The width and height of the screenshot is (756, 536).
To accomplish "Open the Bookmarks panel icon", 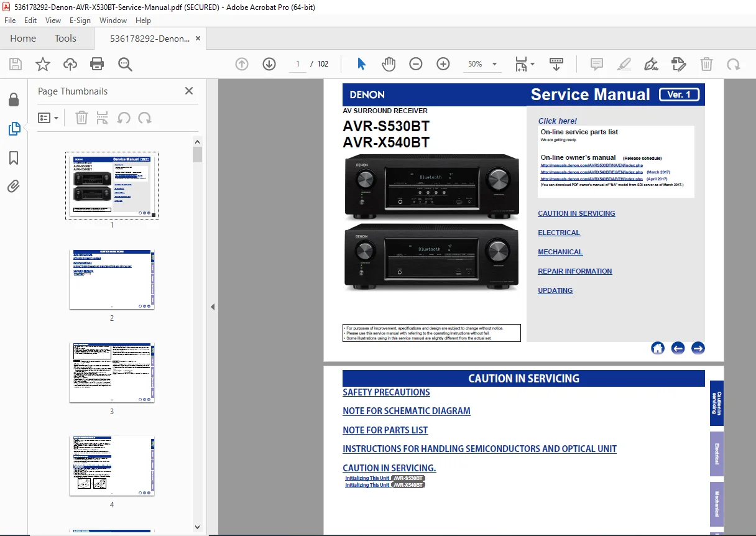I will (14, 158).
